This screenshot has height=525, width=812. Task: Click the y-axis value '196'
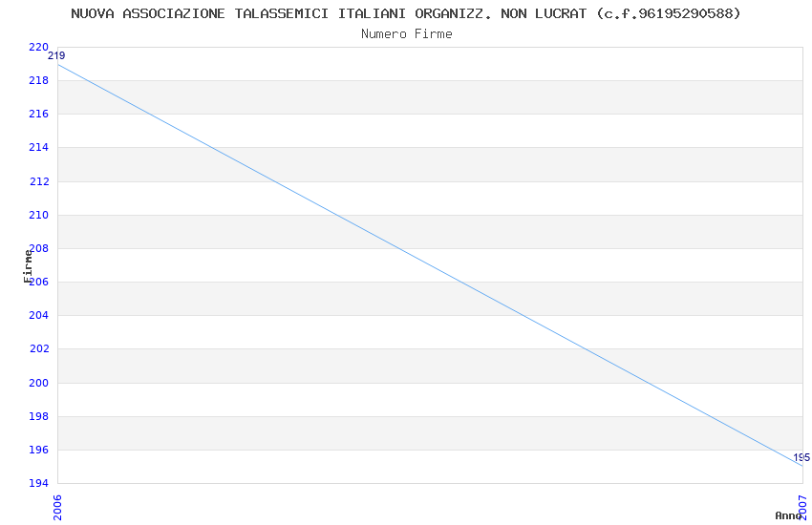pos(38,450)
